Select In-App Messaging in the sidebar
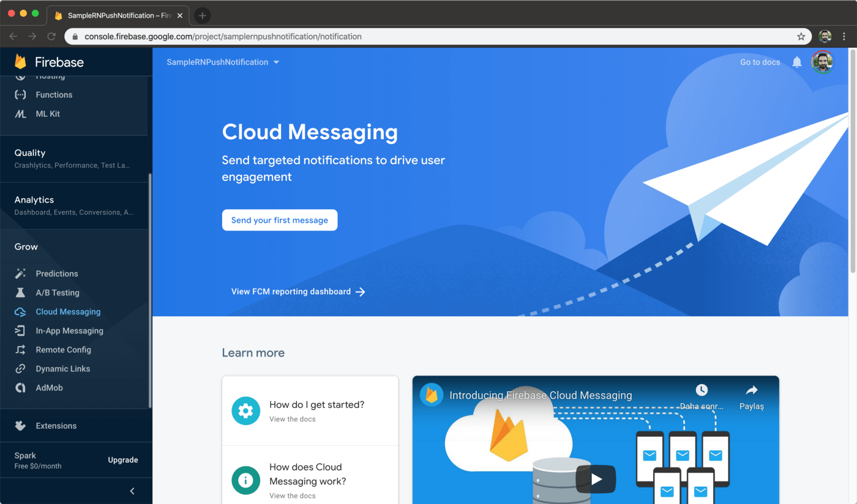 point(69,331)
